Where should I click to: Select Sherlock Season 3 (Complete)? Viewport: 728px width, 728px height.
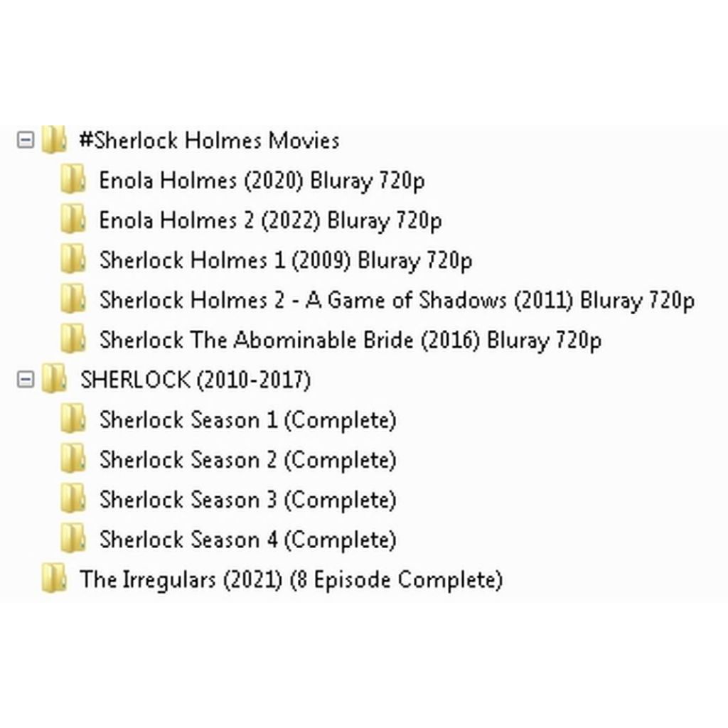(x=247, y=500)
